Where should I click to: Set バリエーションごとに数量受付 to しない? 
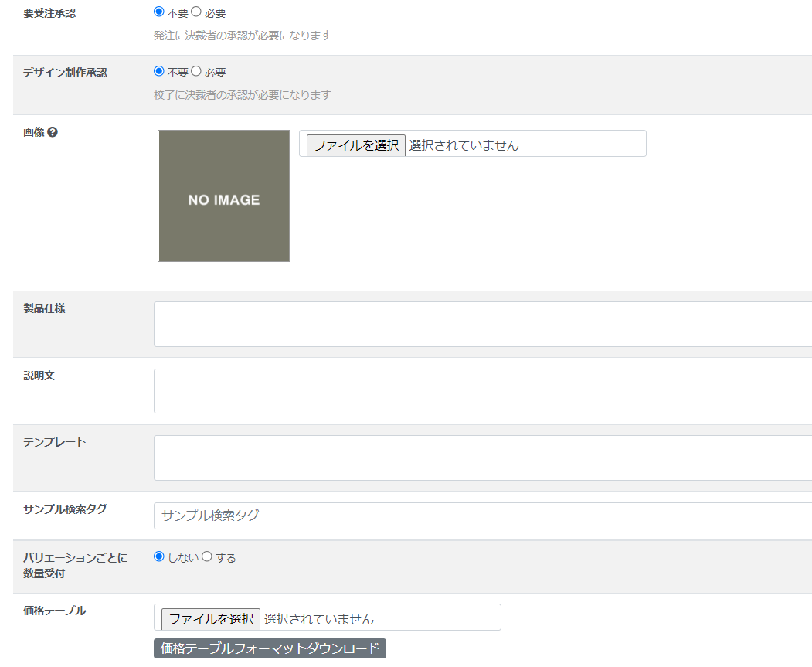[x=159, y=556]
